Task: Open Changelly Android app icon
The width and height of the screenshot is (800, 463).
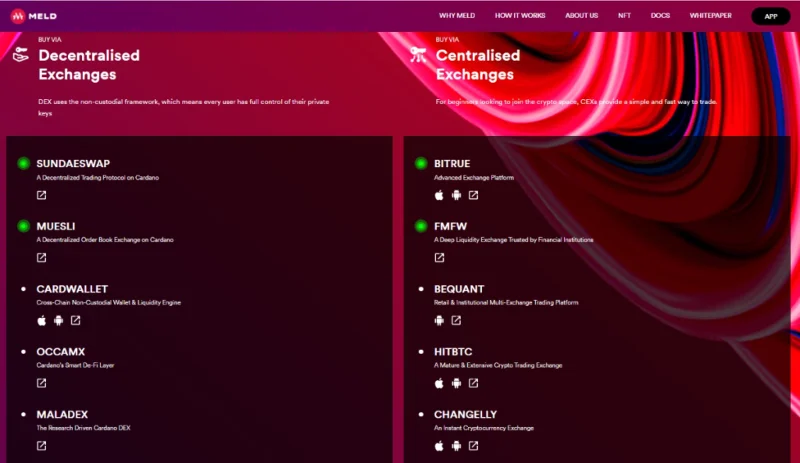Action: (457, 446)
